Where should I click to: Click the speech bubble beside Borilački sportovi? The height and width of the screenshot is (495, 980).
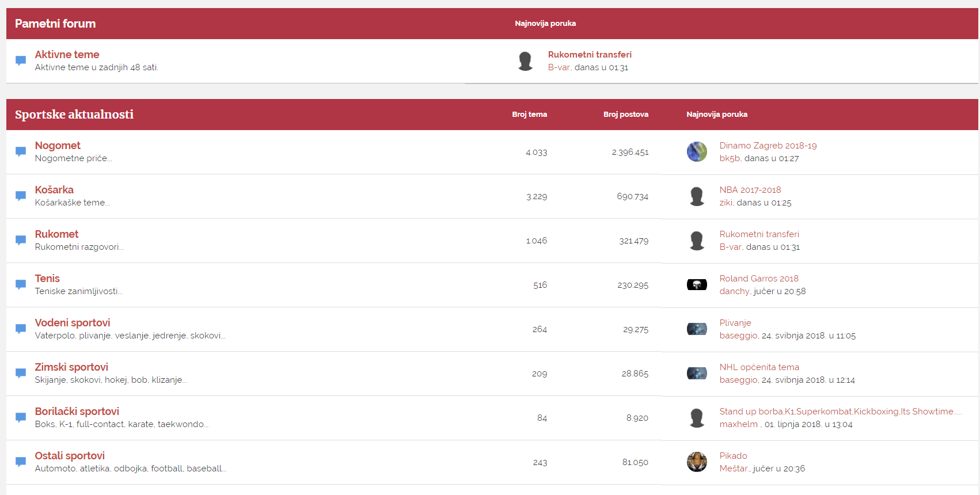click(x=21, y=417)
